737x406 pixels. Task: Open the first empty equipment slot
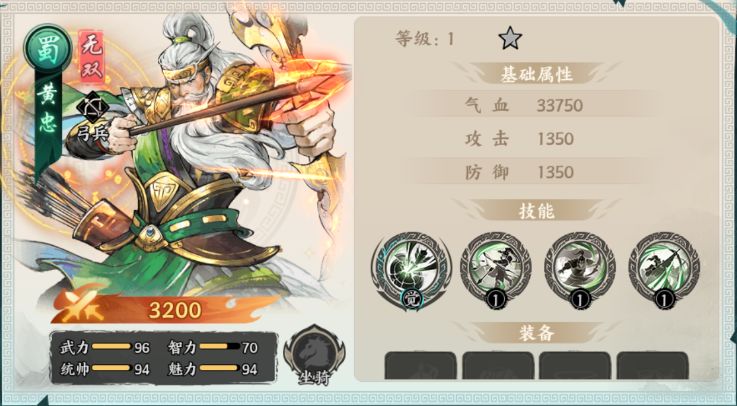click(420, 366)
